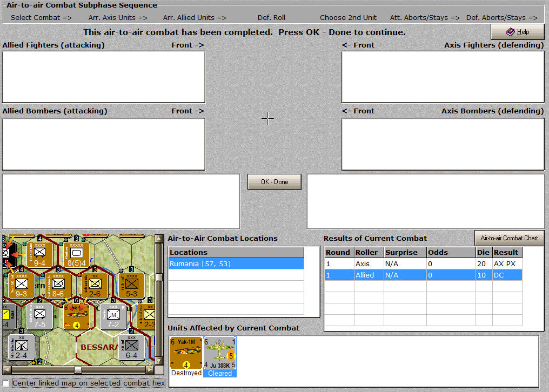Select the Axis round 1 result row
549x392 pixels.
click(x=423, y=264)
